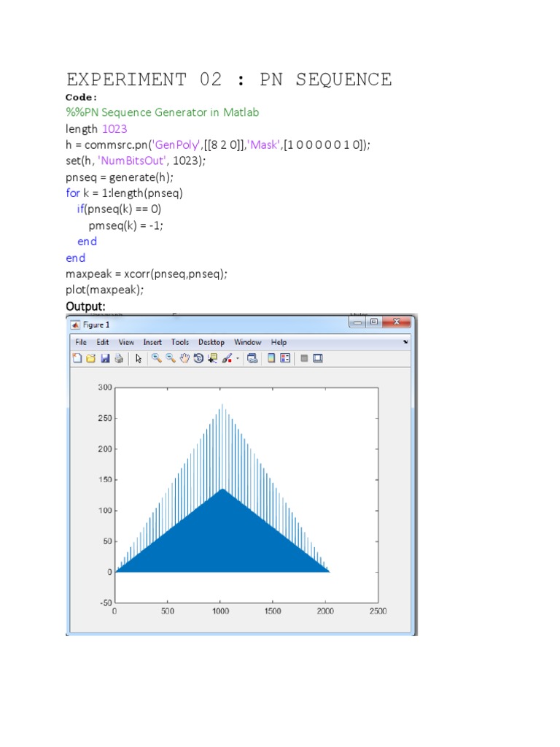Insert a colorbar using the toolbar icon
The width and height of the screenshot is (560, 747).
click(x=271, y=358)
